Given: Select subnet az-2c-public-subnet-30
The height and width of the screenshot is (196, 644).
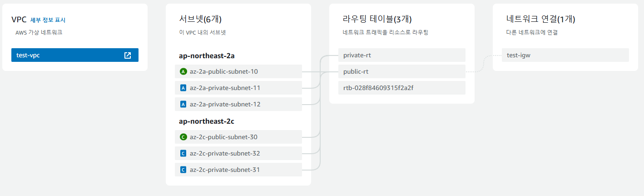Looking at the screenshot, I should coord(238,137).
